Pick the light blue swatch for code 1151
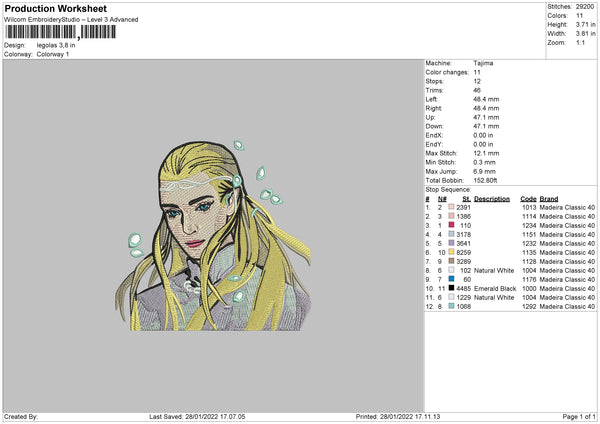Viewport: 600px width, 424px height. click(452, 234)
